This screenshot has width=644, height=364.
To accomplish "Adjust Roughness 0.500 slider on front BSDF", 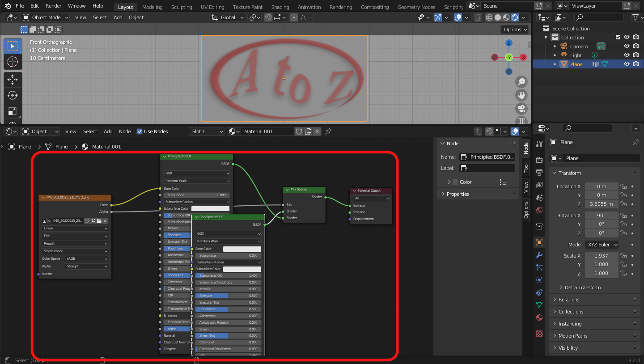I will [x=228, y=309].
